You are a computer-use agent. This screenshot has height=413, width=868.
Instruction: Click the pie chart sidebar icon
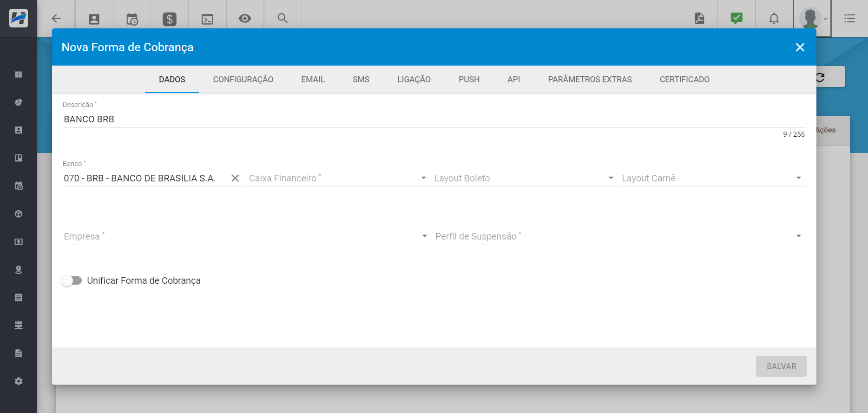click(19, 102)
